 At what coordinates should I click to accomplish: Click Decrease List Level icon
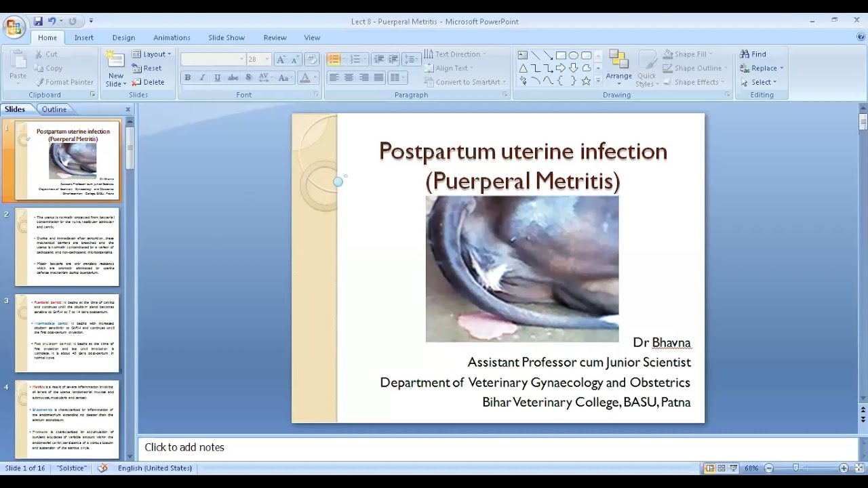coord(378,60)
